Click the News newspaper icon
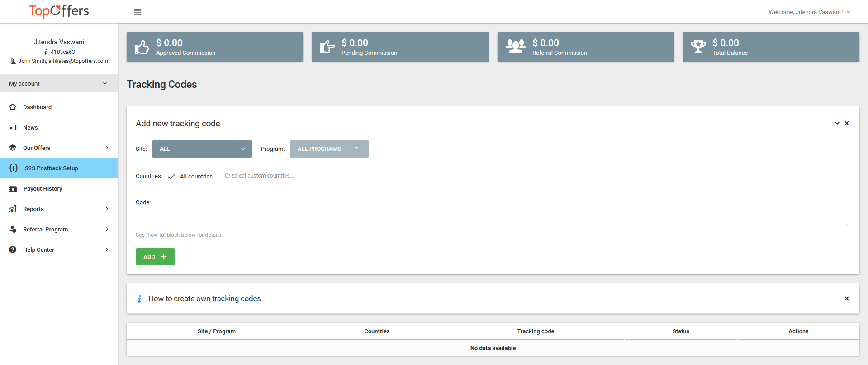Screen dimensions: 868x365 pos(13,127)
